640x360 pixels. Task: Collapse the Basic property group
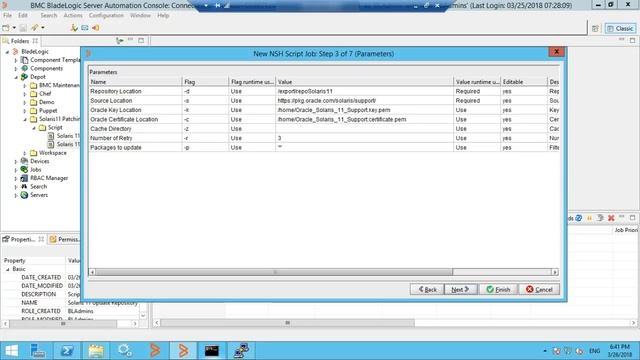tap(7, 269)
